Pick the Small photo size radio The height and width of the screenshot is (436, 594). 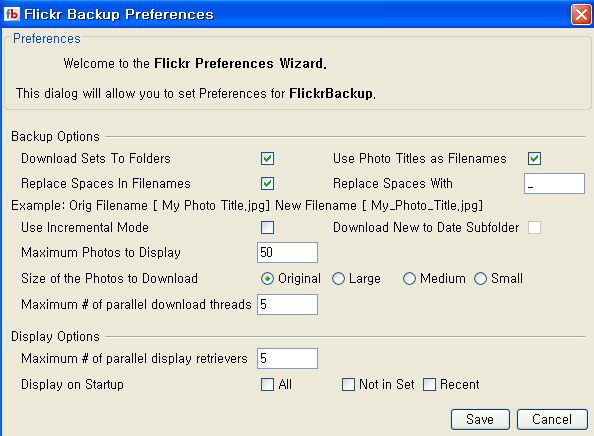[480, 279]
